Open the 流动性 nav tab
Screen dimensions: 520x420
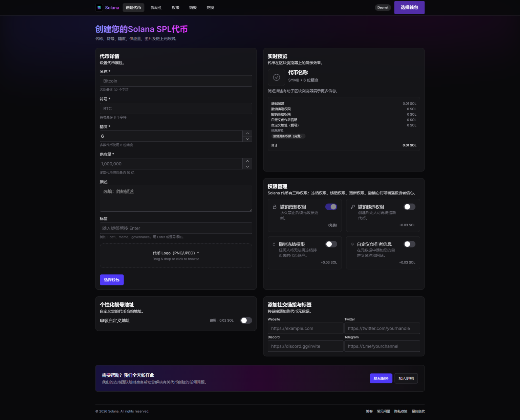click(x=156, y=7)
